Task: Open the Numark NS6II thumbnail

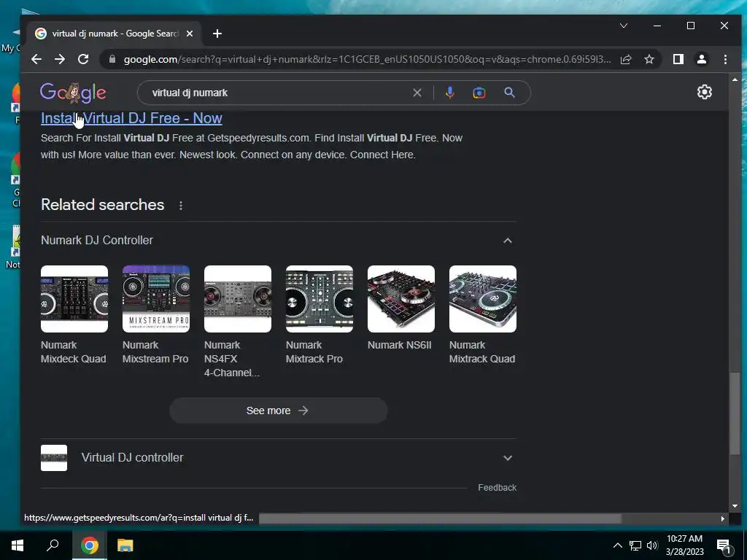Action: click(x=401, y=298)
